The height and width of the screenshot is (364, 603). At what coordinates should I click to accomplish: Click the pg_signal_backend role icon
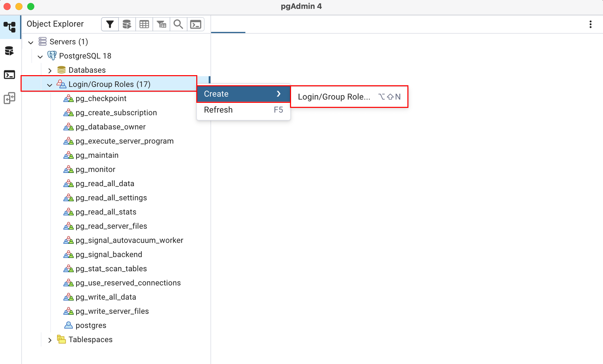(x=68, y=254)
